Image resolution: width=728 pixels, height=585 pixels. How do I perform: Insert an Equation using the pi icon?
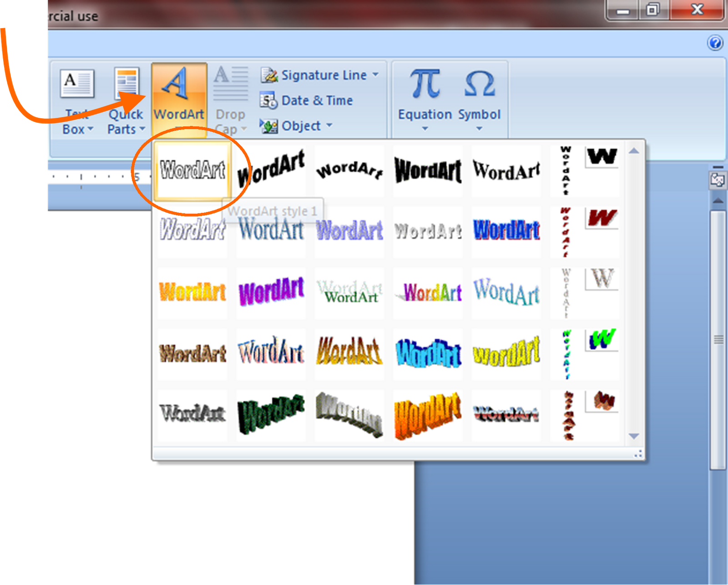pos(425,84)
